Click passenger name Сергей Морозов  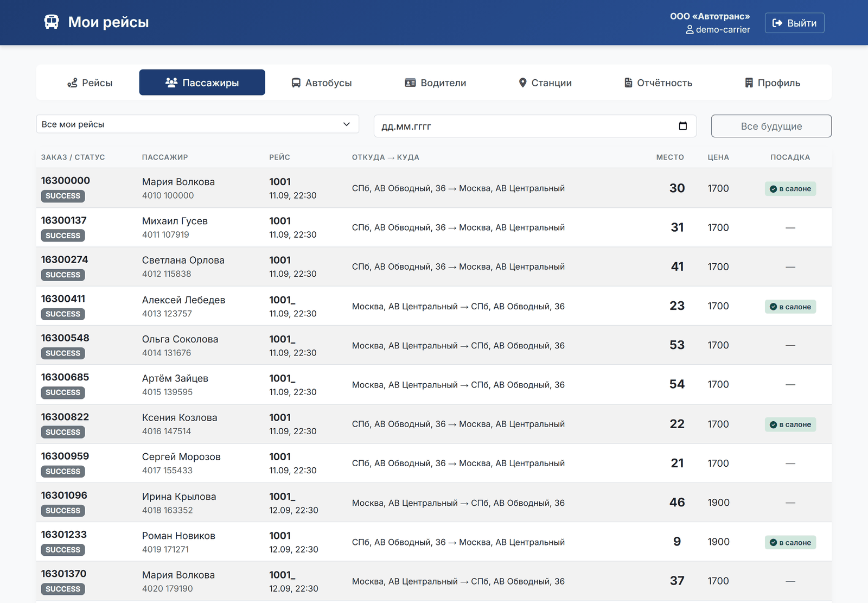pos(181,456)
